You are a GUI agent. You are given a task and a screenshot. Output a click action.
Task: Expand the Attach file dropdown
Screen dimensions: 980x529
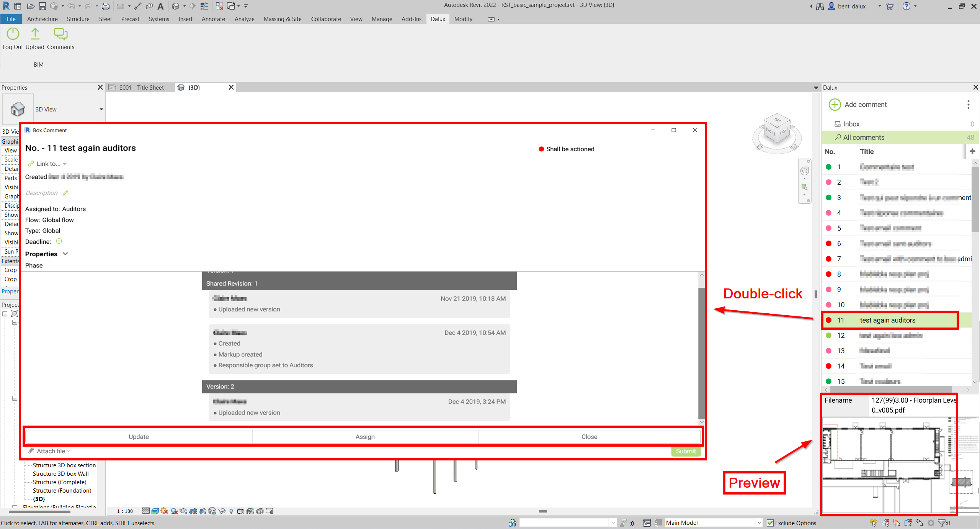pyautogui.click(x=51, y=451)
